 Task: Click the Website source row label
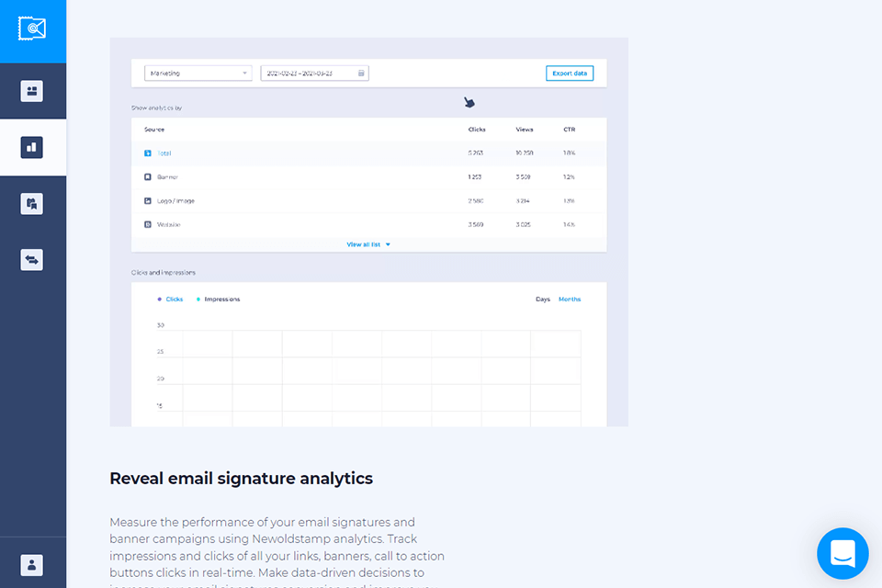point(169,225)
